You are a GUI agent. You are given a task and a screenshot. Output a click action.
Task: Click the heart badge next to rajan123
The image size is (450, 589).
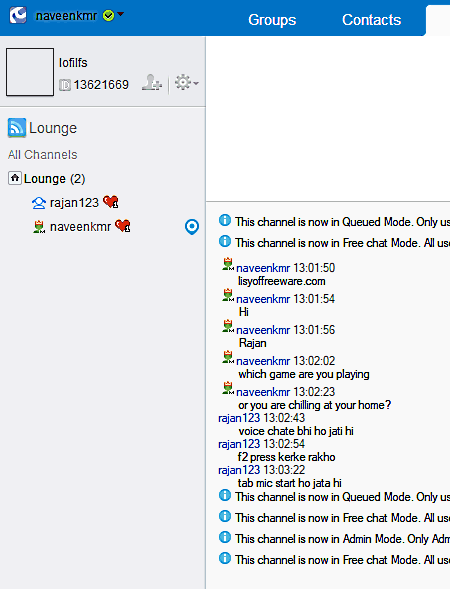click(111, 202)
